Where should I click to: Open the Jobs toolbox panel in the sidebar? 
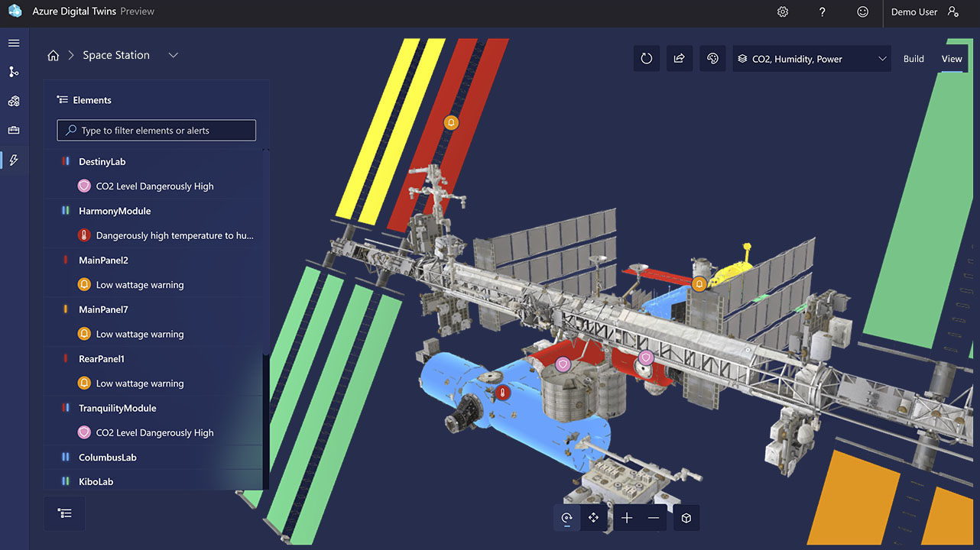(14, 130)
